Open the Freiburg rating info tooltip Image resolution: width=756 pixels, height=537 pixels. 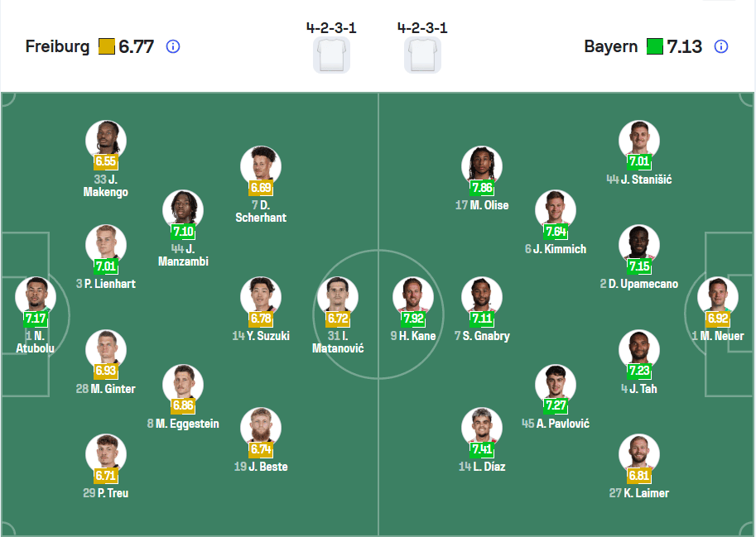(172, 47)
